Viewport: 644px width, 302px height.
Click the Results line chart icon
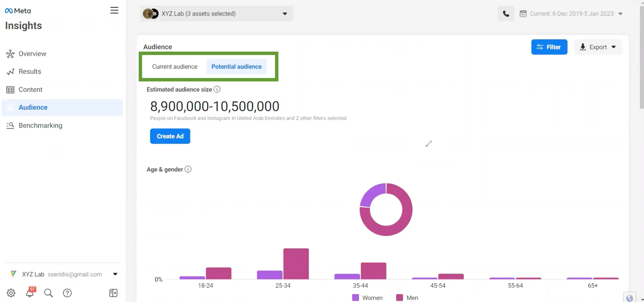[x=10, y=72]
